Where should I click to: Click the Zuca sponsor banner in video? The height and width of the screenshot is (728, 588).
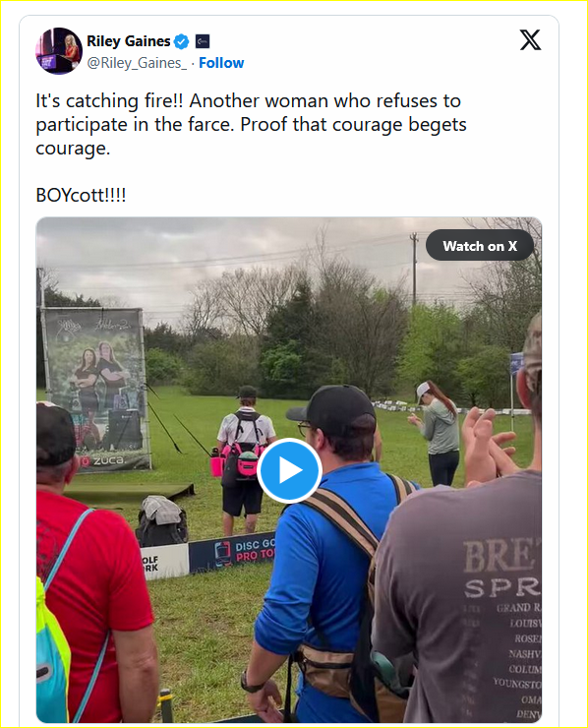94,391
